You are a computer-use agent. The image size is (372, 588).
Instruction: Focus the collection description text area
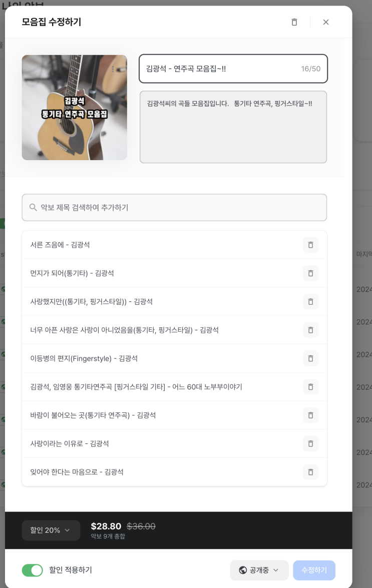tap(233, 127)
